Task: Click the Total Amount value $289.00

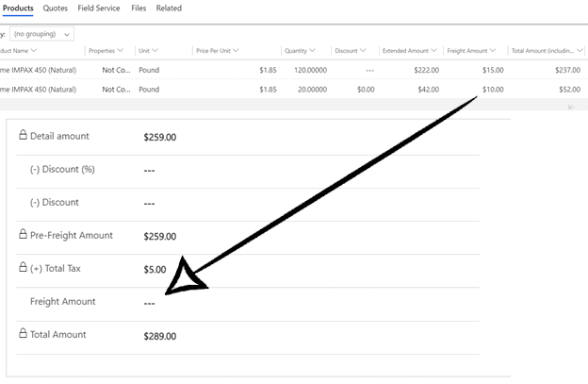Action: 160,336
